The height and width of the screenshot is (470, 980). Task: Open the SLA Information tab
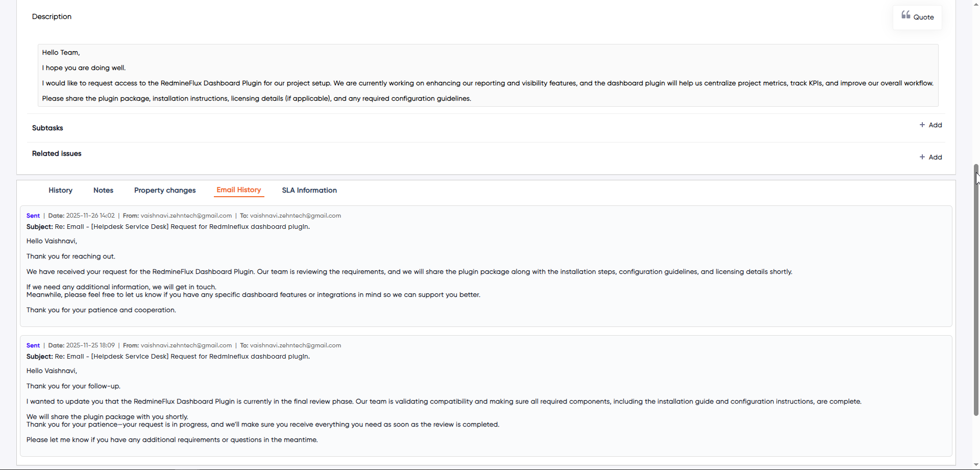click(309, 190)
